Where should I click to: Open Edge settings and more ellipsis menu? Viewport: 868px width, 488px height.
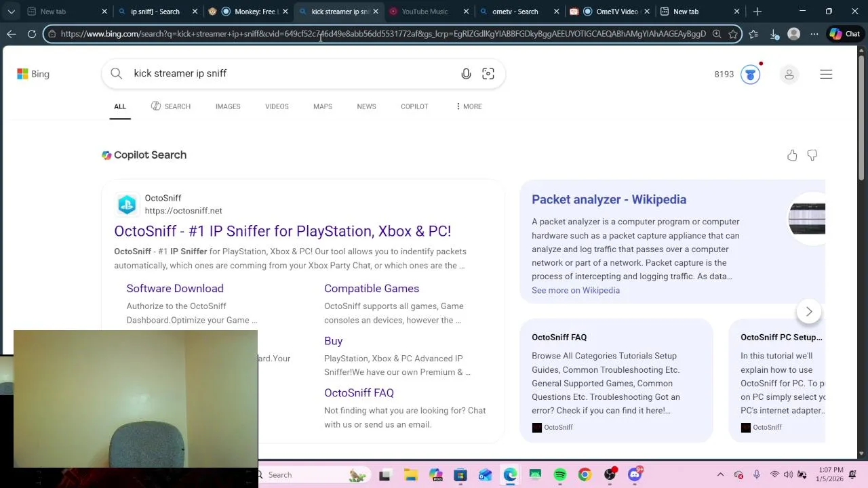click(814, 34)
